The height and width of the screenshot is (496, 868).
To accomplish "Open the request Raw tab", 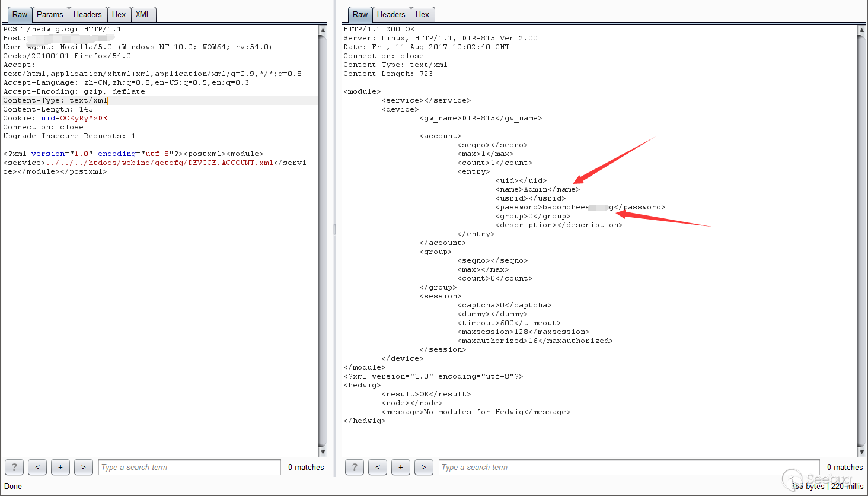I will (x=20, y=14).
